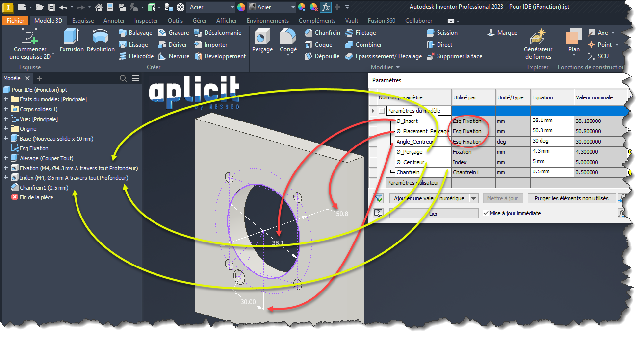Expand the Corps solides(1) node
Viewport: 644px width, 339px height.
[6, 109]
